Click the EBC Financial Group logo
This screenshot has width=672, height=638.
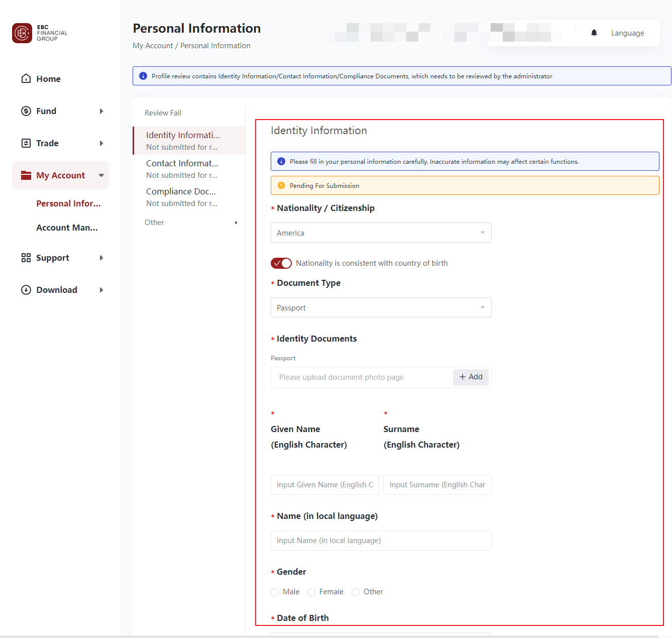(x=22, y=33)
